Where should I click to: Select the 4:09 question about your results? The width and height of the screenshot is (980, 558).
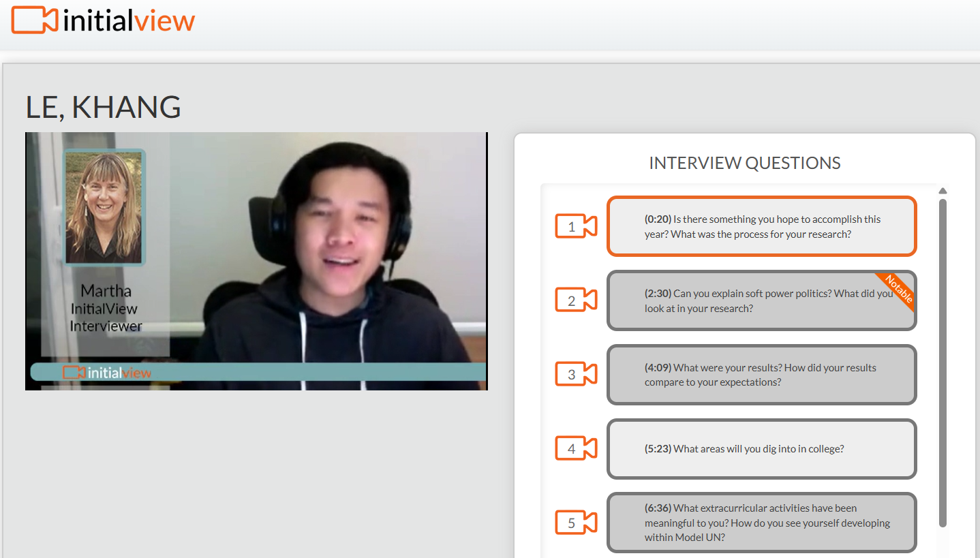click(x=761, y=375)
